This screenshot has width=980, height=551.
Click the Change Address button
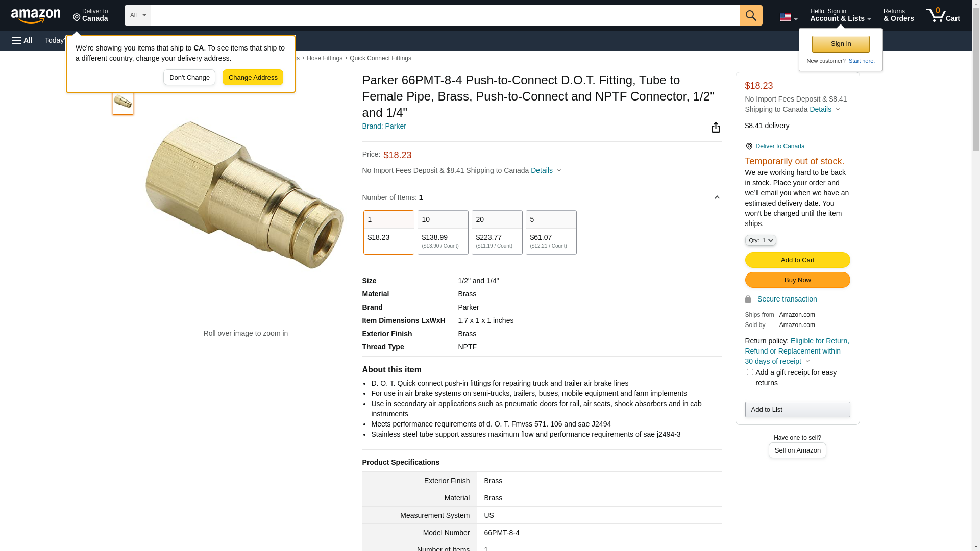253,78
